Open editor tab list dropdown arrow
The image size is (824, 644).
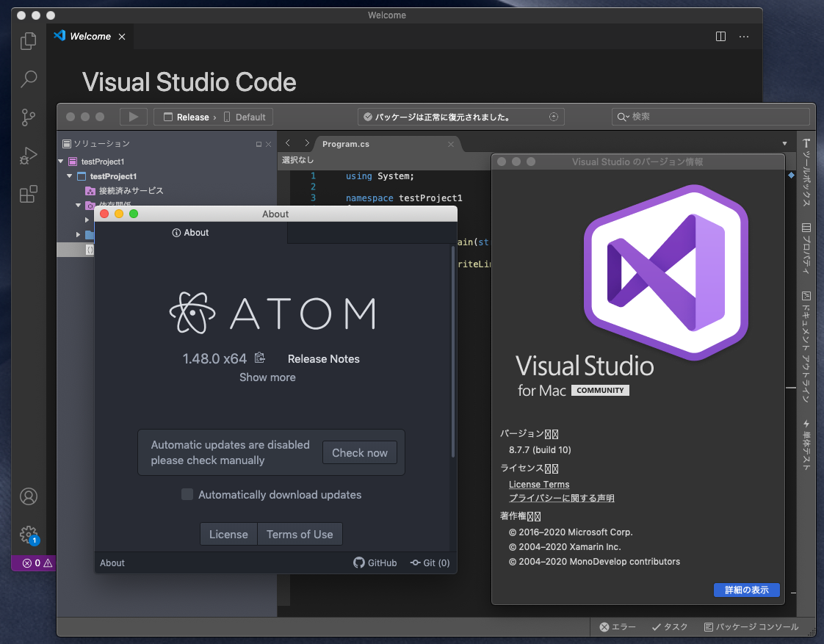click(784, 143)
